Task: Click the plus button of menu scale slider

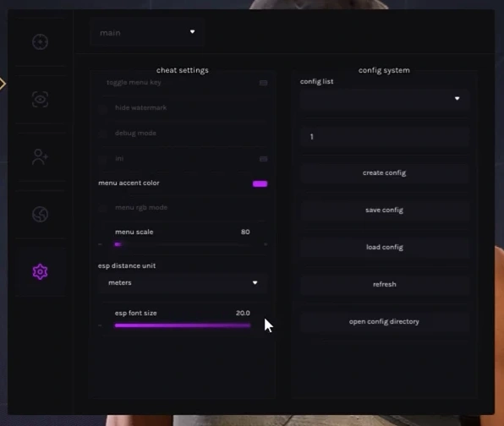Action: click(x=266, y=244)
